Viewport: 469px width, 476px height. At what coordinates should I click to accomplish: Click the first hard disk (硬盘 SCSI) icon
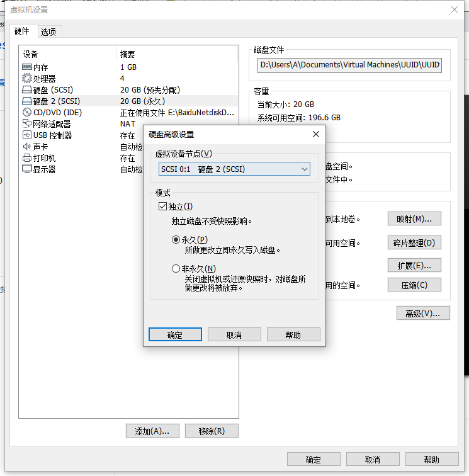pyautogui.click(x=27, y=90)
